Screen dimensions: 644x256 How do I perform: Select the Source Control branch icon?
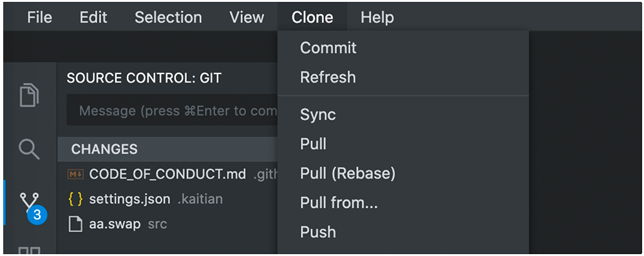[30, 204]
